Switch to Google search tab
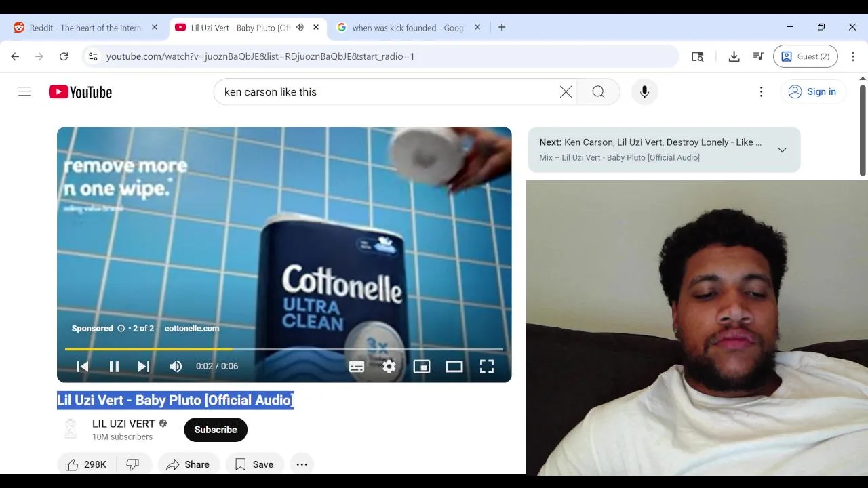 tap(409, 28)
